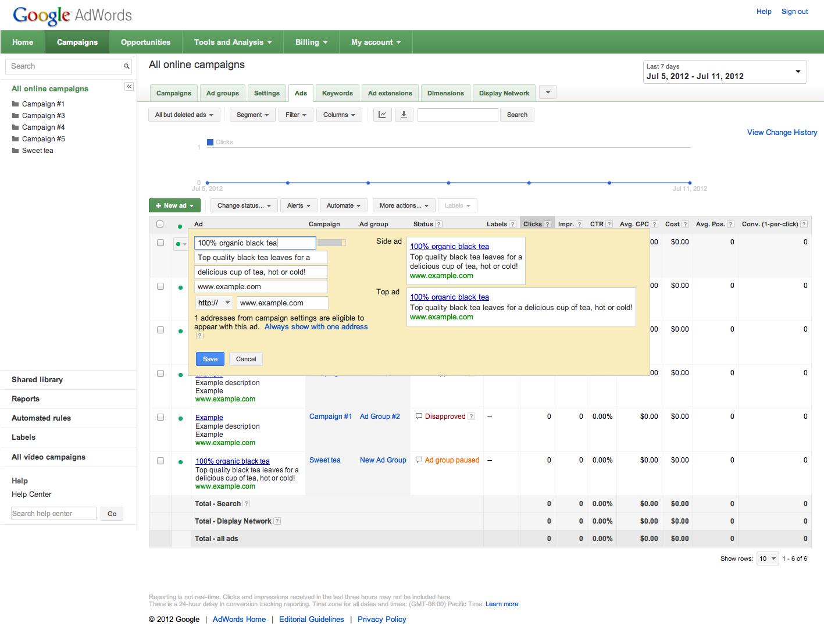Open Sweet tea campaign folder
This screenshot has width=824, height=644.
point(33,151)
